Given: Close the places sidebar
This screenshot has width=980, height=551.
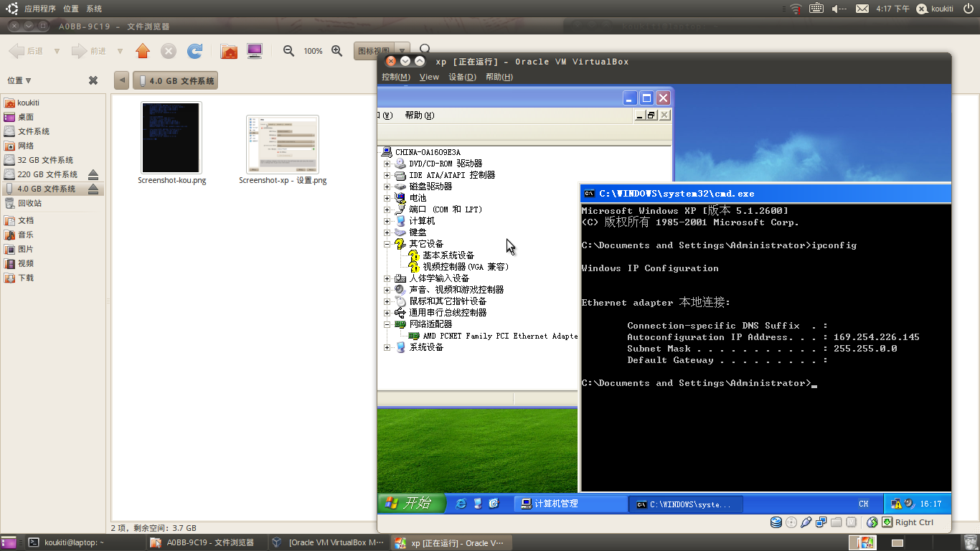Looking at the screenshot, I should 93,80.
